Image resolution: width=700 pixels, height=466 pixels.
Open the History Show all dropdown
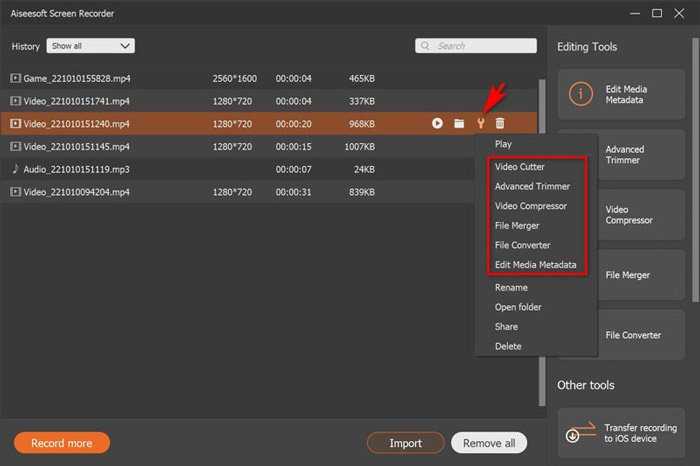point(90,46)
